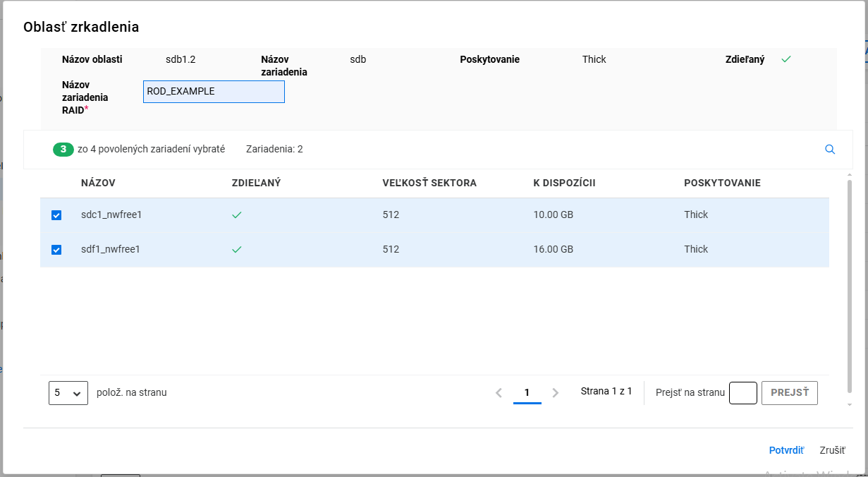Uncheck the sdf1_nwfree1 row checkbox
Viewport: 868px width, 477px height.
57,250
